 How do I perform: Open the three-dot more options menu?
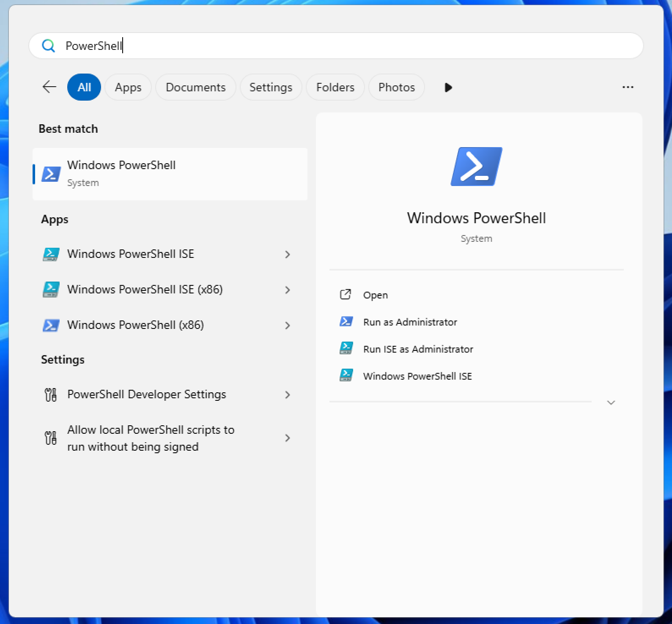click(x=628, y=87)
